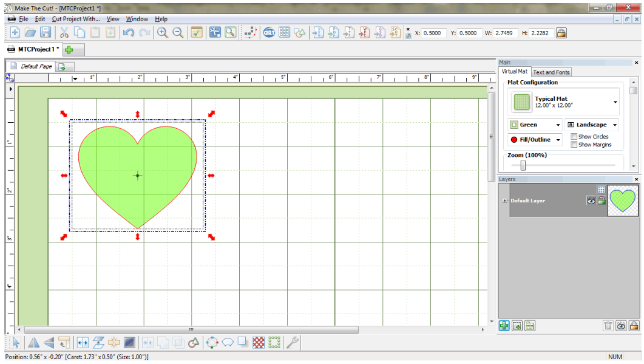
Task: Add a new layer with green plus button
Action: [504, 326]
